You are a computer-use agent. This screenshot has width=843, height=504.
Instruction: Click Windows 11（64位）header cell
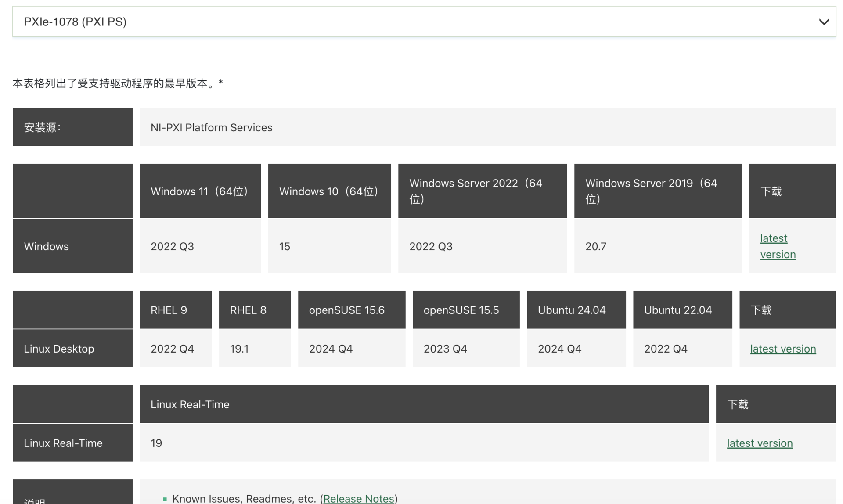pyautogui.click(x=200, y=191)
